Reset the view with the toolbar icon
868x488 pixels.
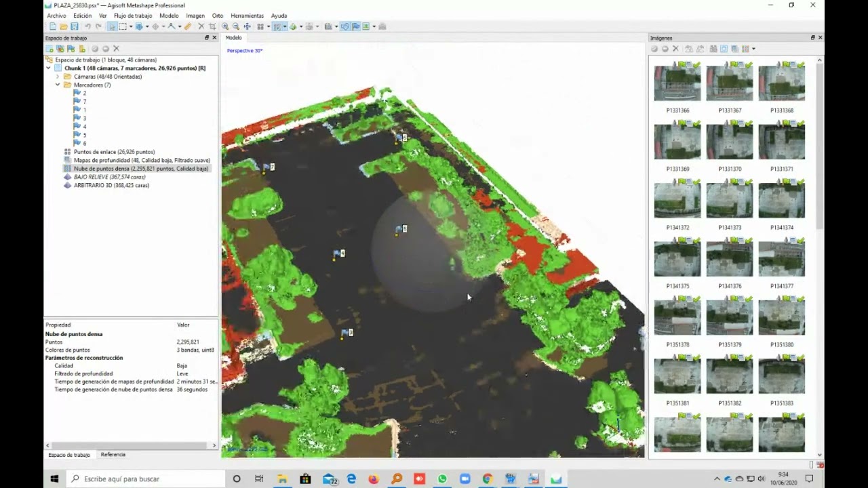[x=247, y=26]
